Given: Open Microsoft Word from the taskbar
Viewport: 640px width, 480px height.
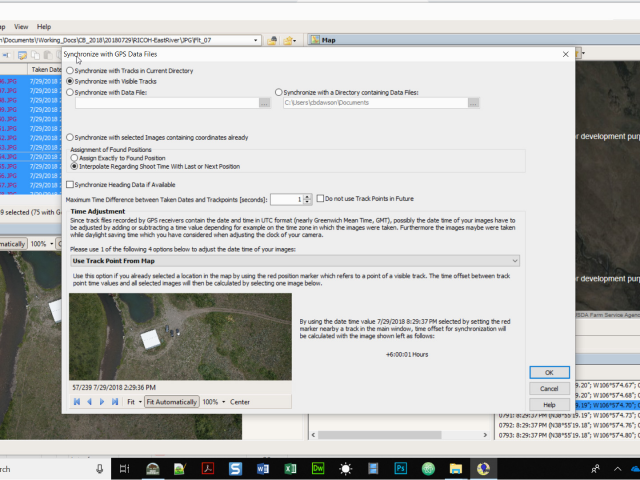Looking at the screenshot, I should [x=263, y=469].
